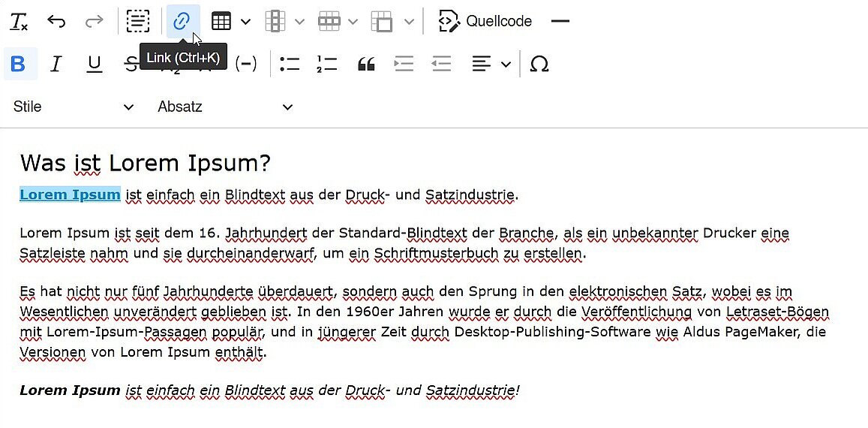This screenshot has height=428, width=868.
Task: Click the Remove Format icon
Action: (x=19, y=22)
